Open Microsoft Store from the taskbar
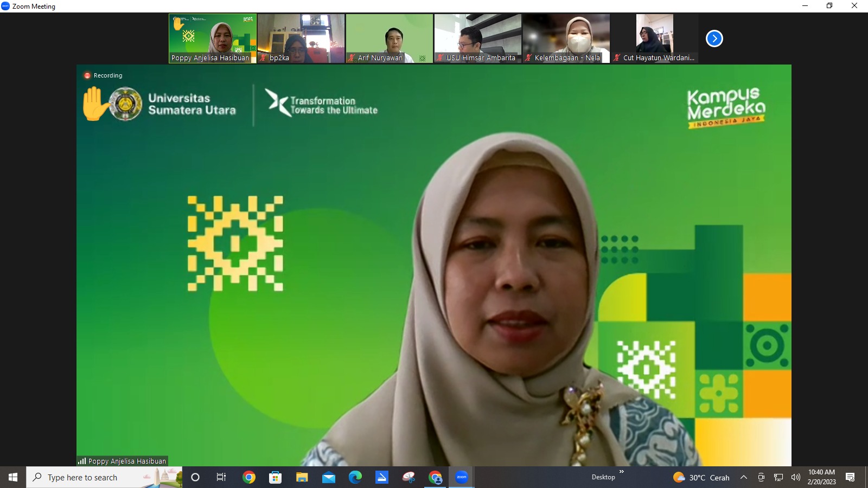This screenshot has width=868, height=488. pos(276,477)
